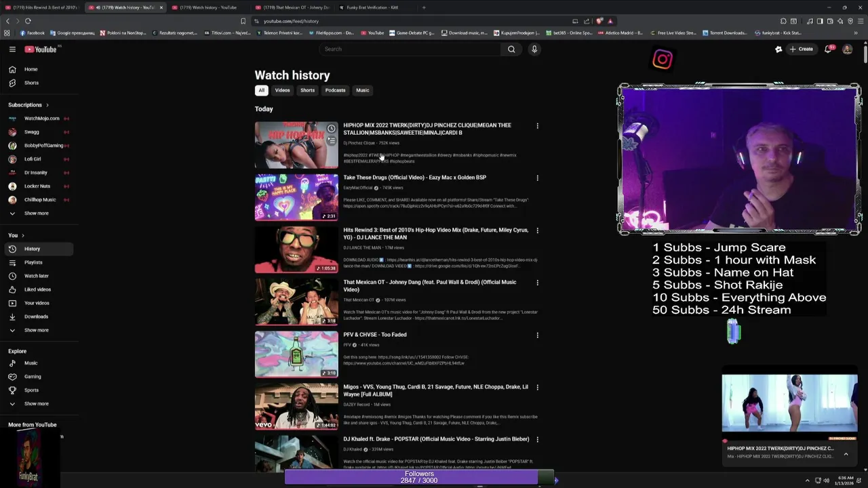Show more subscriptions
Screen dimensions: 868x488
[37, 213]
